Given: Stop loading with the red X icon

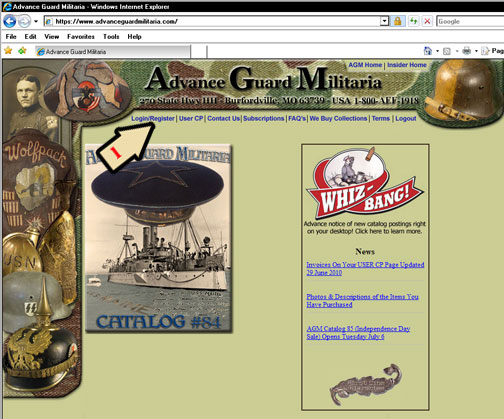Looking at the screenshot, I should [427, 22].
